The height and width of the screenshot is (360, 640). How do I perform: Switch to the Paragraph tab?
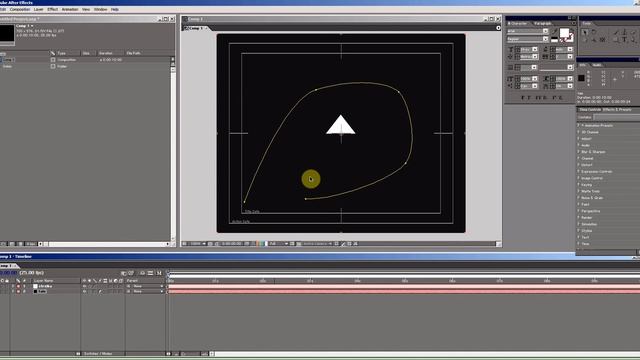(x=543, y=23)
